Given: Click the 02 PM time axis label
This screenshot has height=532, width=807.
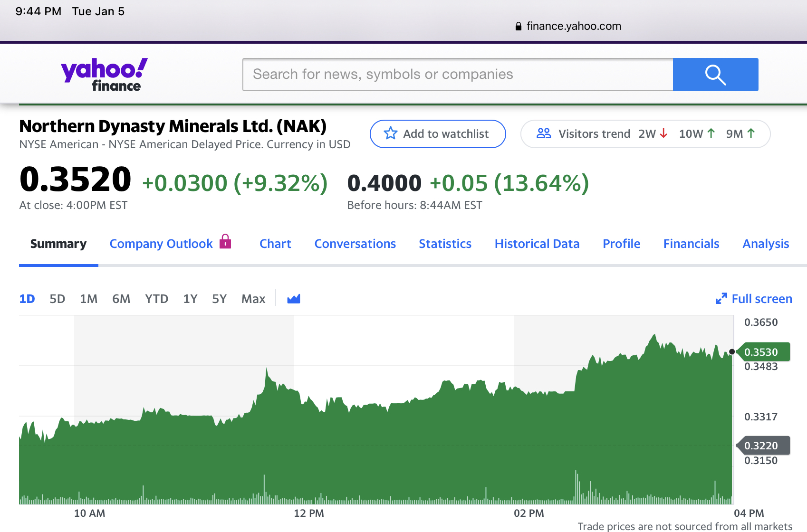Looking at the screenshot, I should pyautogui.click(x=529, y=513).
